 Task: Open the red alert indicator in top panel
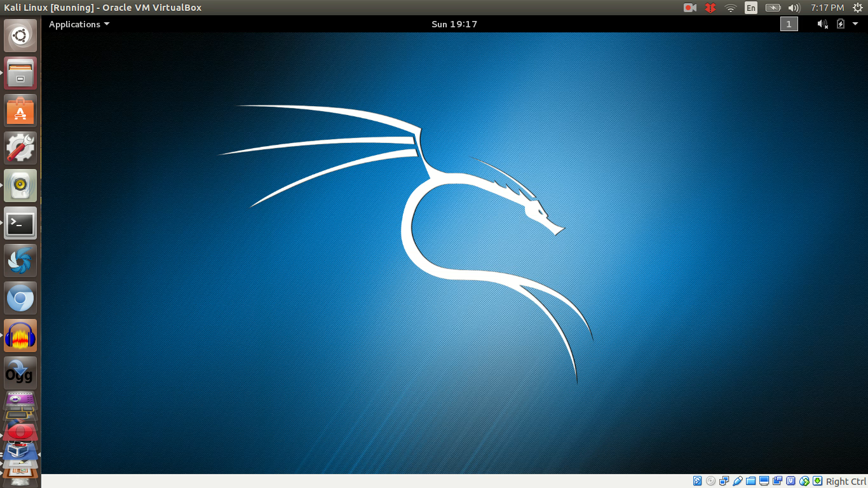[x=710, y=8]
